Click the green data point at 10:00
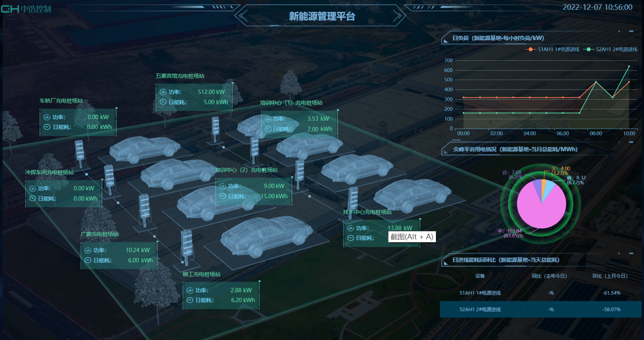The image size is (644, 340). 629,67
